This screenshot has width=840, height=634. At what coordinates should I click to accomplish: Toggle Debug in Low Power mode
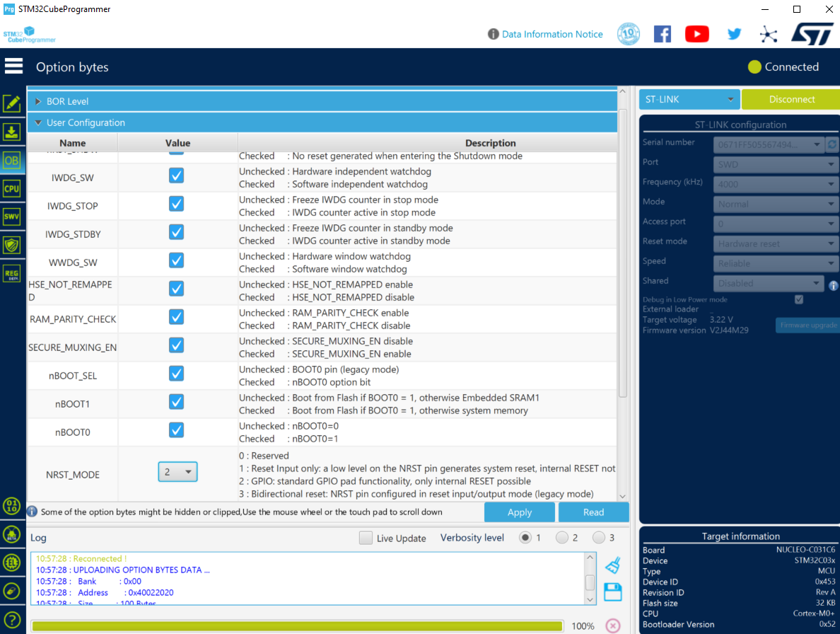[799, 299]
